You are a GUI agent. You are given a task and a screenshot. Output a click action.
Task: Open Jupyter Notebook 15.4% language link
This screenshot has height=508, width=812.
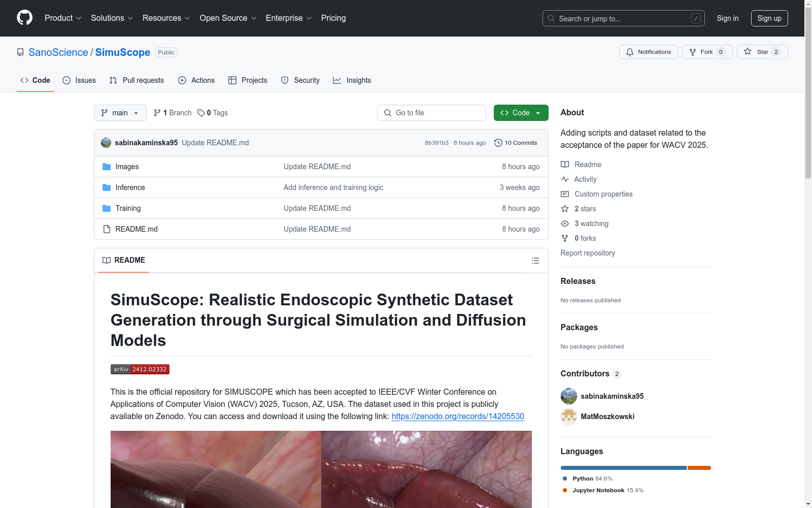[x=603, y=490]
